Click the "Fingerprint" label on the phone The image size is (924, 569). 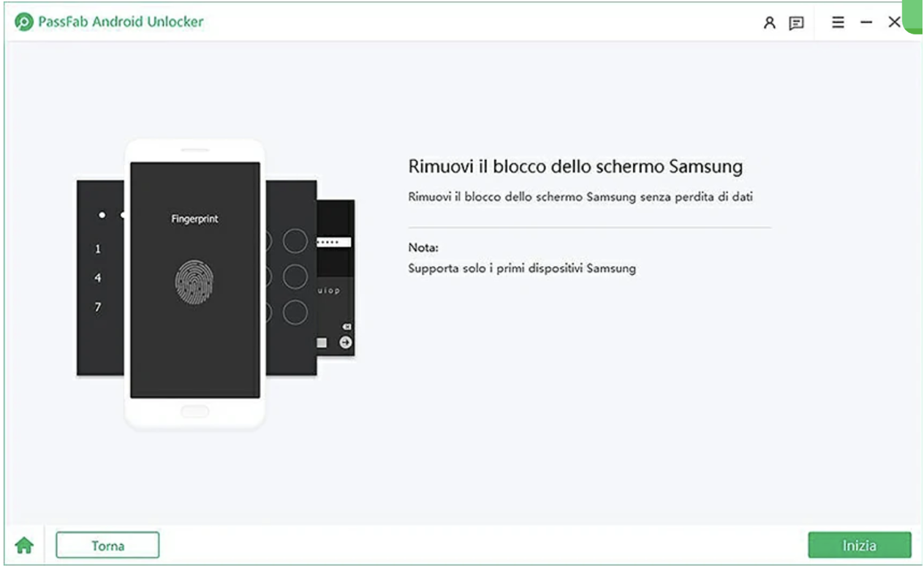coord(194,219)
